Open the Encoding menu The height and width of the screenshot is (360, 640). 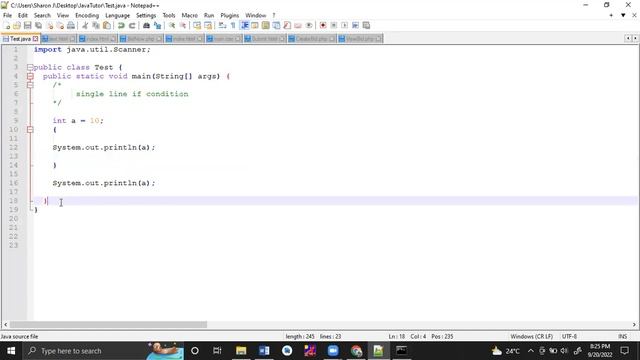tap(87, 16)
